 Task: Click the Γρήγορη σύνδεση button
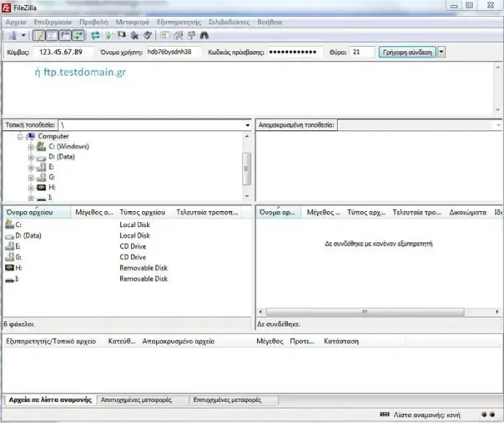(408, 52)
